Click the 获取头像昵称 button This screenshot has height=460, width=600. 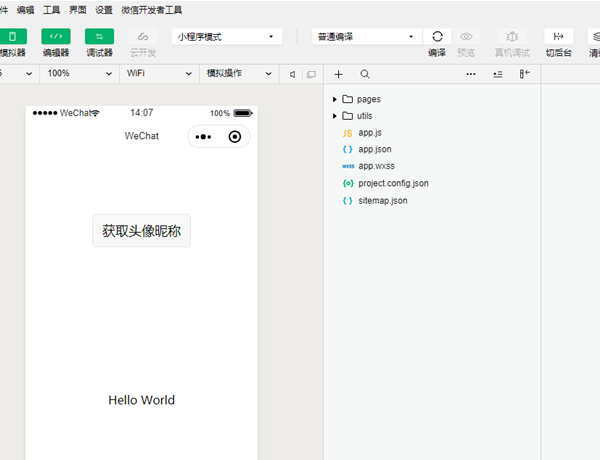click(141, 230)
